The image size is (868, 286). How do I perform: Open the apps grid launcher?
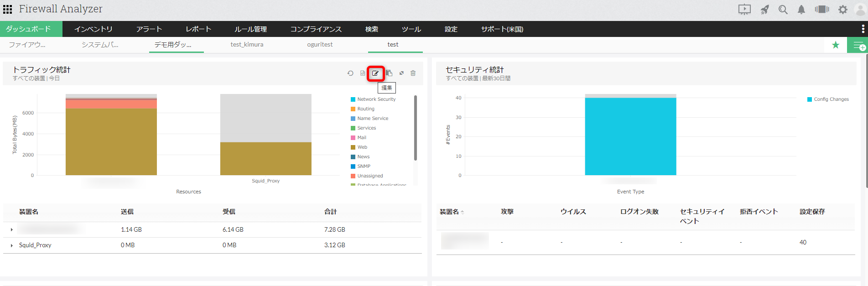click(x=8, y=9)
